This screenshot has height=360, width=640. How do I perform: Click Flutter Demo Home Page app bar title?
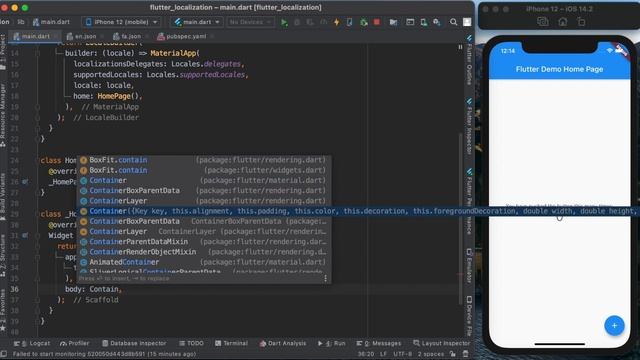click(x=559, y=69)
